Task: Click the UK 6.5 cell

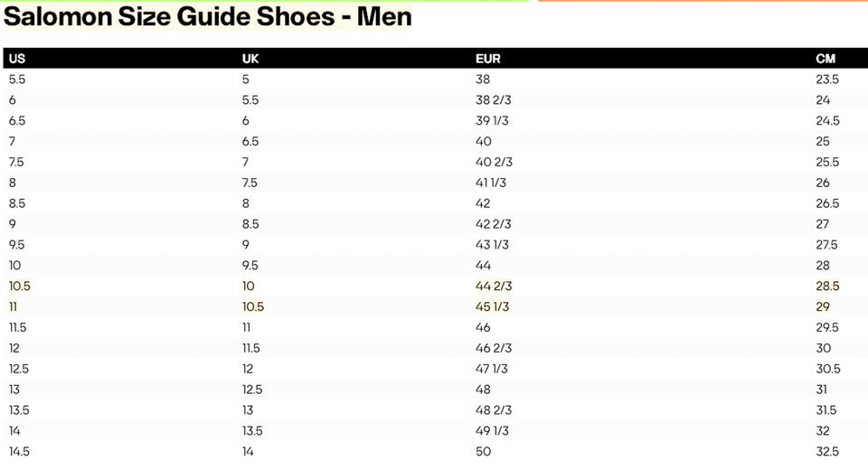Action: click(250, 141)
